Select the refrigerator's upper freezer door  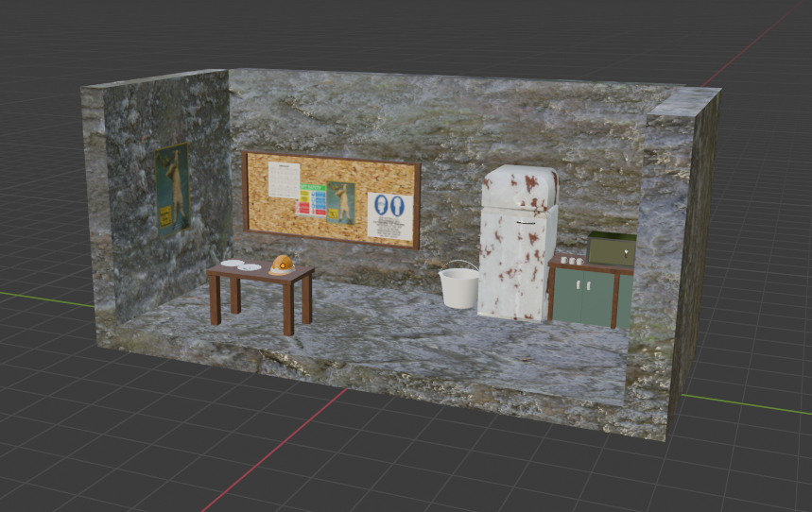519,190
